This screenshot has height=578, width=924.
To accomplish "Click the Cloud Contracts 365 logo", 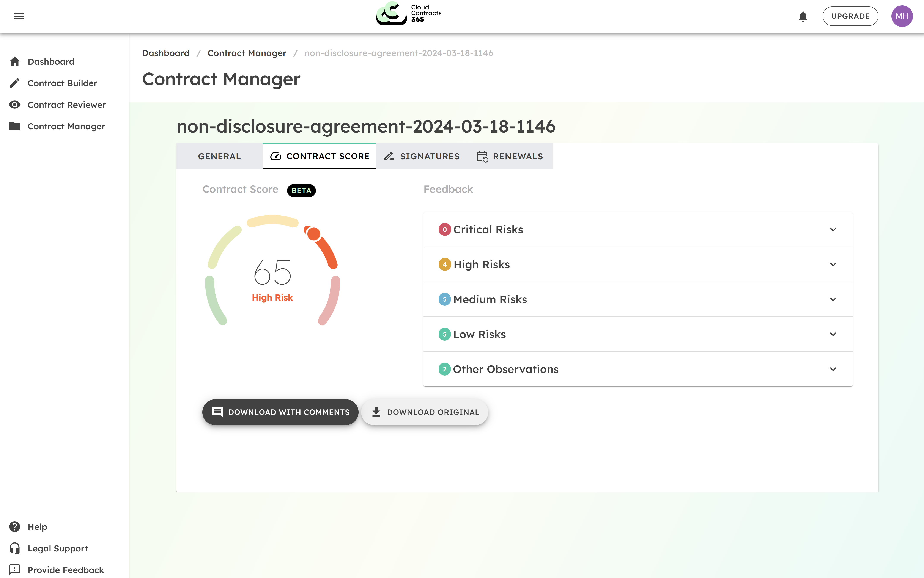I will pos(408,14).
